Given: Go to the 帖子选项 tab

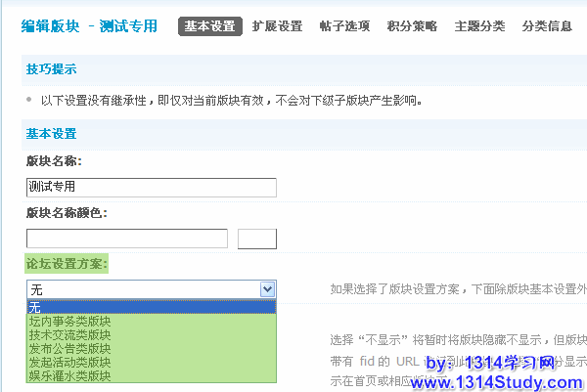Looking at the screenshot, I should click(x=344, y=26).
